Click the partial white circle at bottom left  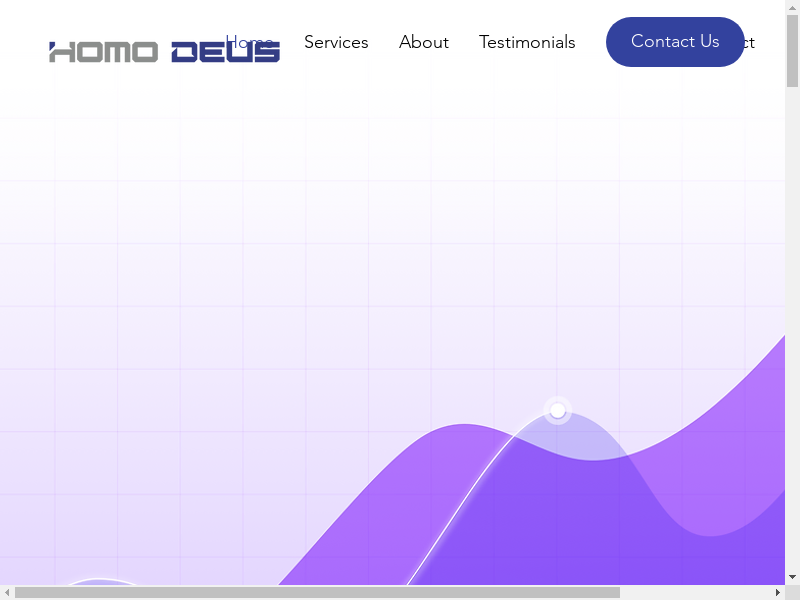100,581
